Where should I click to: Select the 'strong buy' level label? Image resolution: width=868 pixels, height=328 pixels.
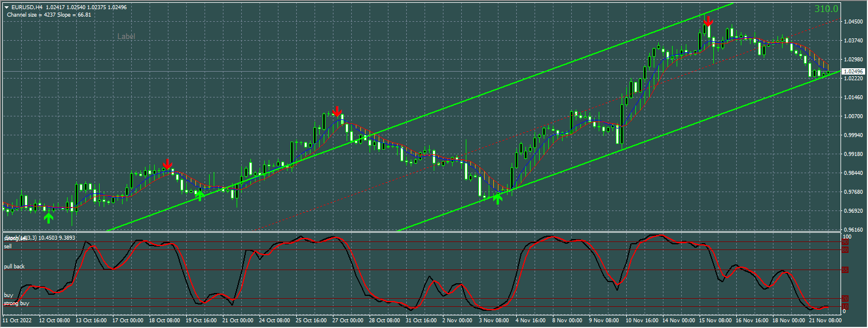[16, 303]
